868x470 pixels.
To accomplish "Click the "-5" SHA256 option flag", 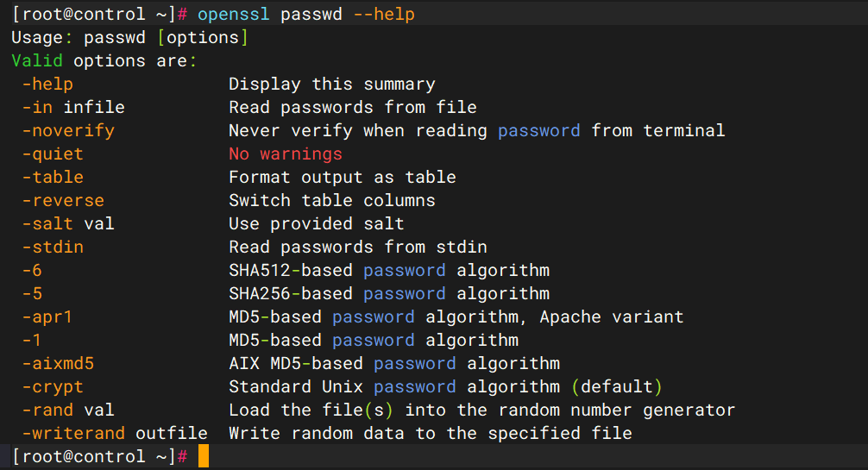I will click(32, 294).
